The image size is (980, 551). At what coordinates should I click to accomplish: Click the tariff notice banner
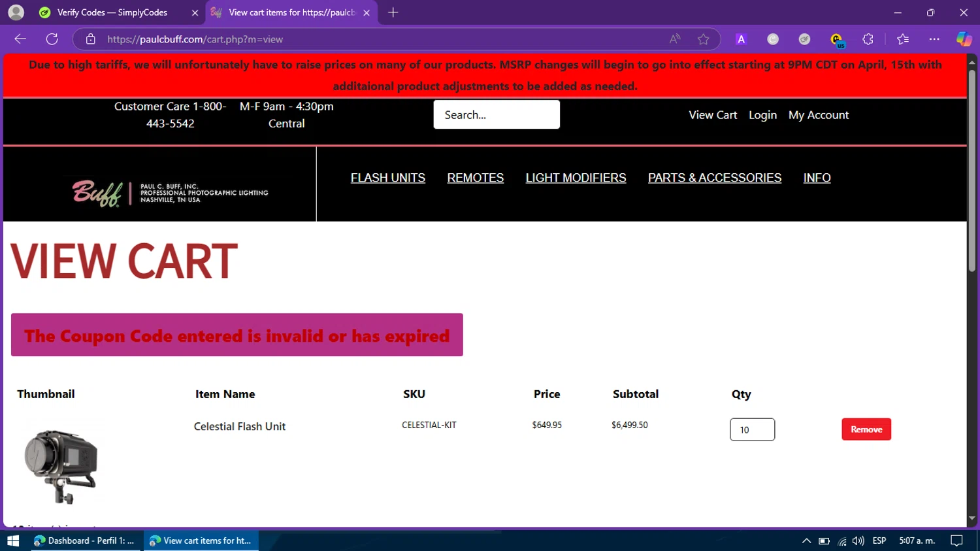(485, 75)
